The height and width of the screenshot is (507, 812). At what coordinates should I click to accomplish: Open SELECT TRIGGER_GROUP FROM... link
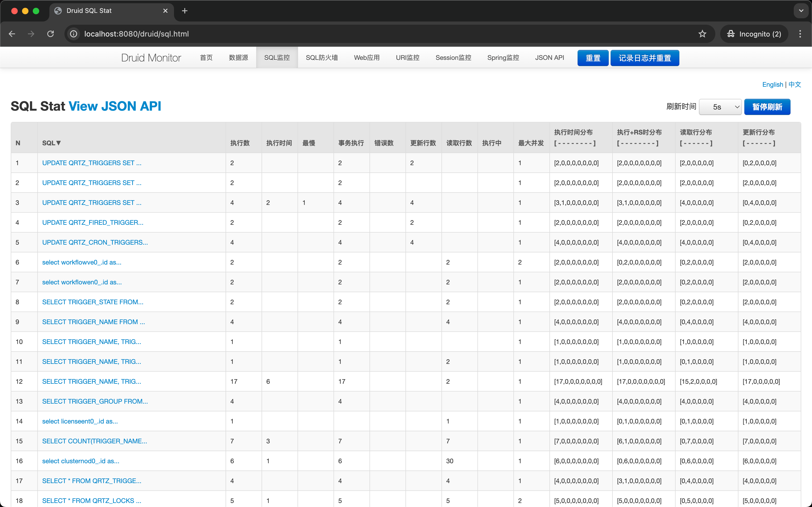tap(95, 401)
